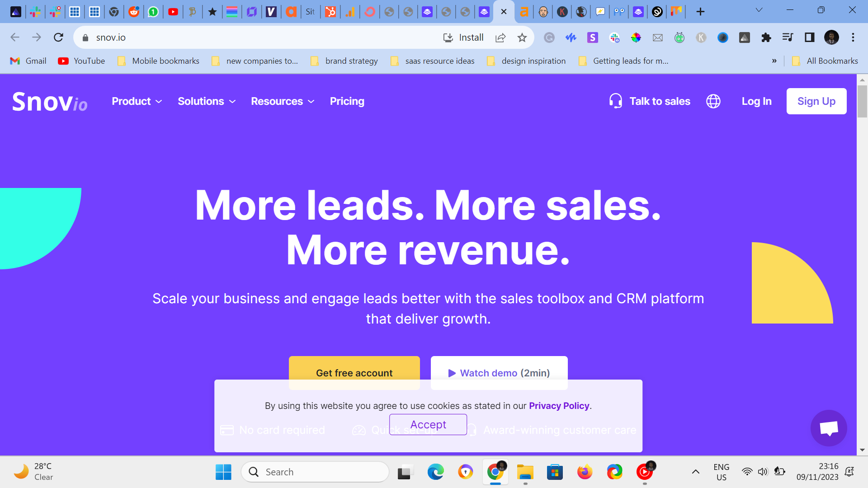Expand the Product dropdown menu

(x=137, y=101)
